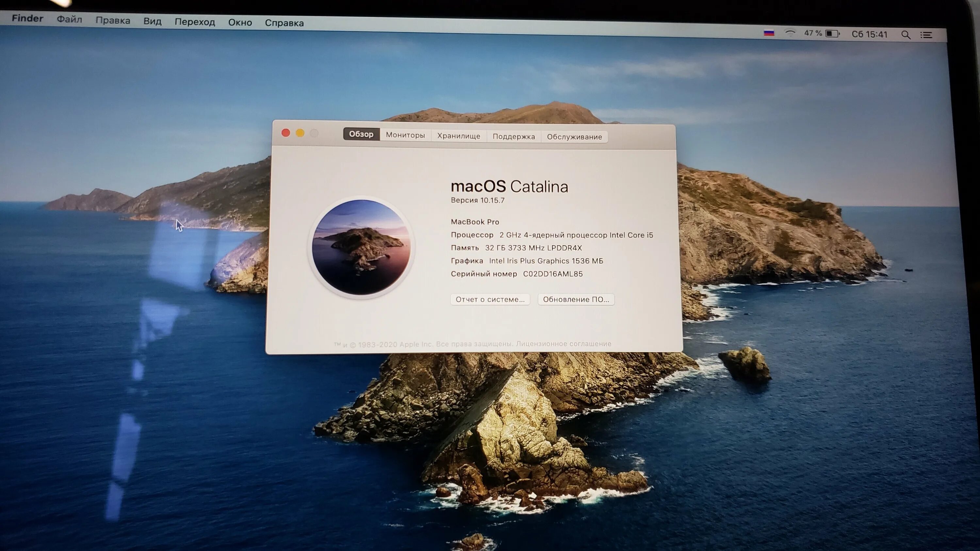Open the Окно menu

coord(240,23)
